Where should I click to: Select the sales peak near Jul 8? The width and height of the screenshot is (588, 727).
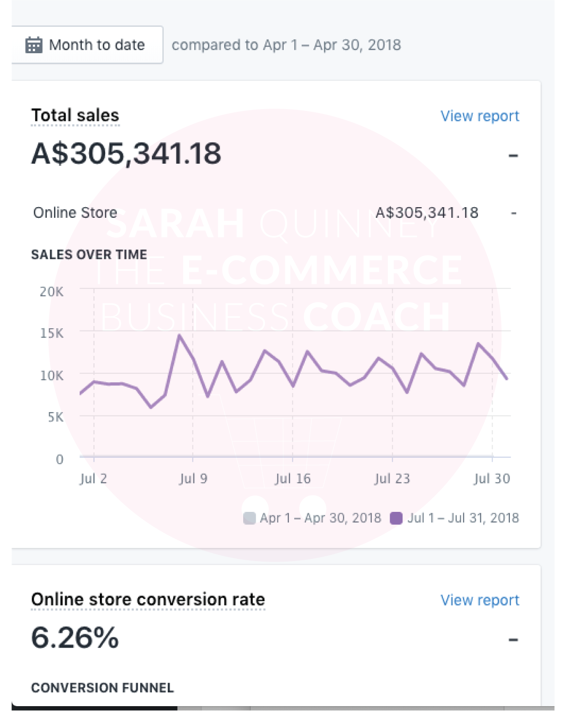pyautogui.click(x=179, y=335)
